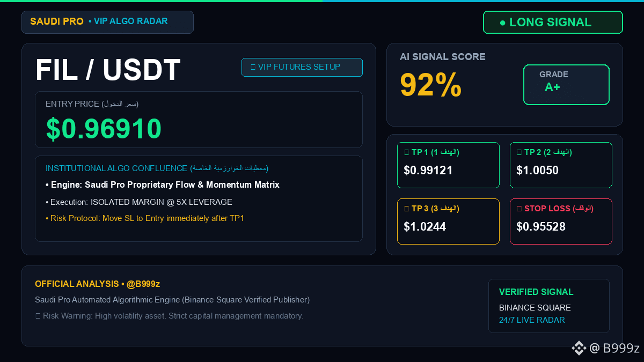This screenshot has height=362, width=644.
Task: Click the Risk Warning icon
Action: click(x=38, y=316)
